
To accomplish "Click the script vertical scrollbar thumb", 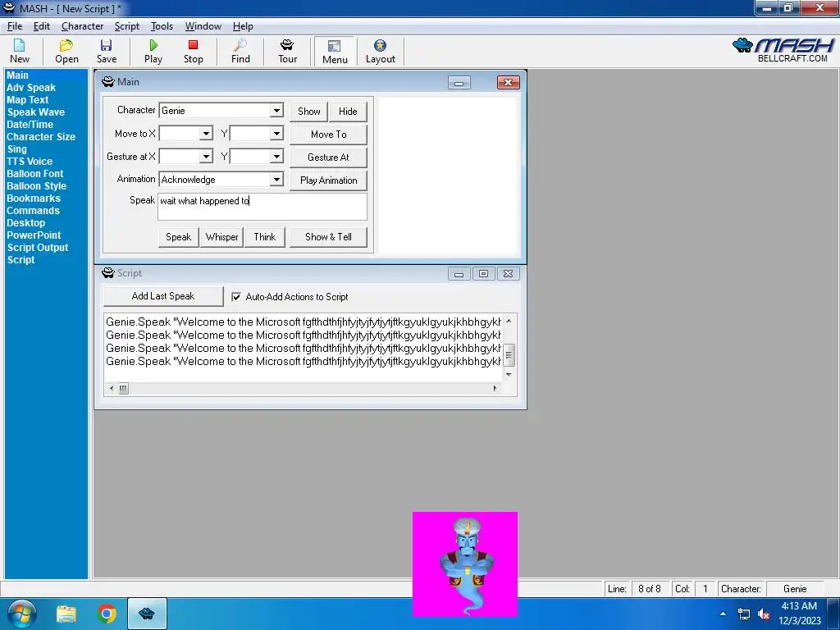I will point(509,354).
